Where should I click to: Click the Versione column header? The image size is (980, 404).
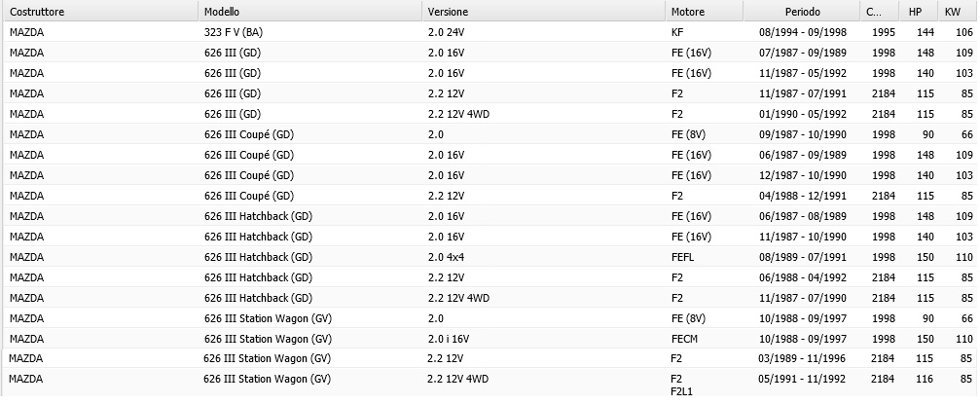pyautogui.click(x=544, y=12)
